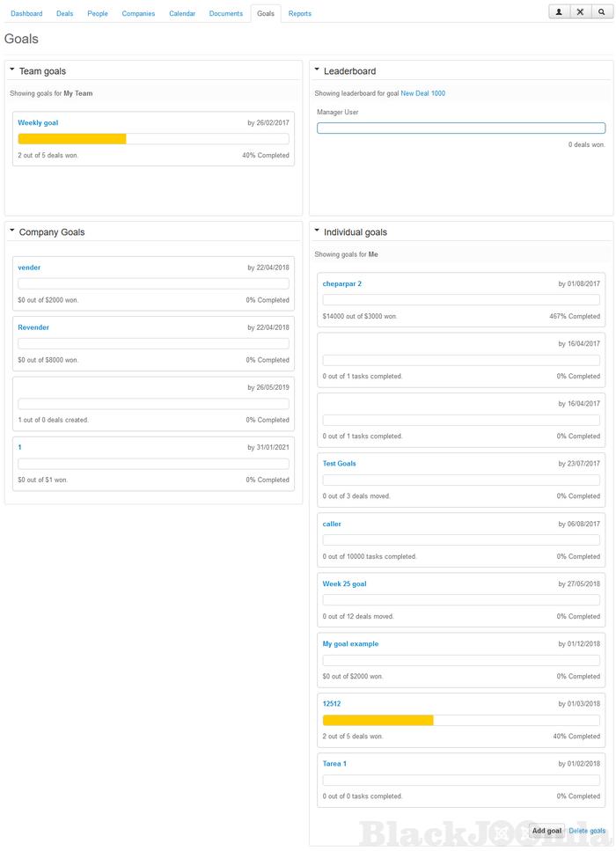This screenshot has height=851, width=616.
Task: Open the Weekly goal team link
Action: click(x=38, y=123)
